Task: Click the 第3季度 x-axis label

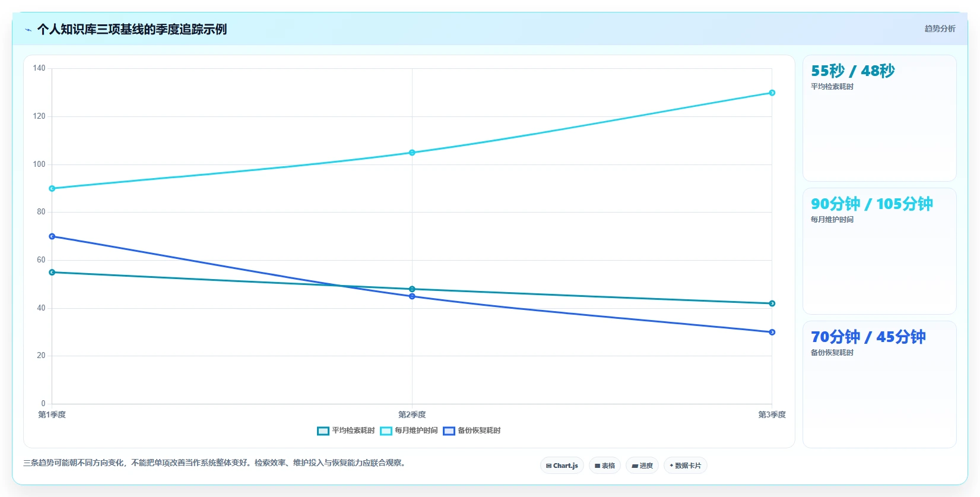Action: pyautogui.click(x=772, y=414)
